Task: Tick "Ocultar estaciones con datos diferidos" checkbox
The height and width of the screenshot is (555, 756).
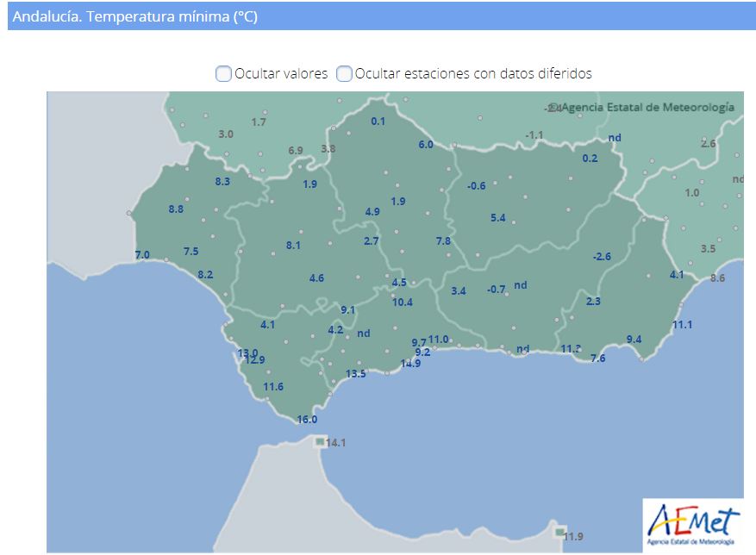Action: (344, 74)
